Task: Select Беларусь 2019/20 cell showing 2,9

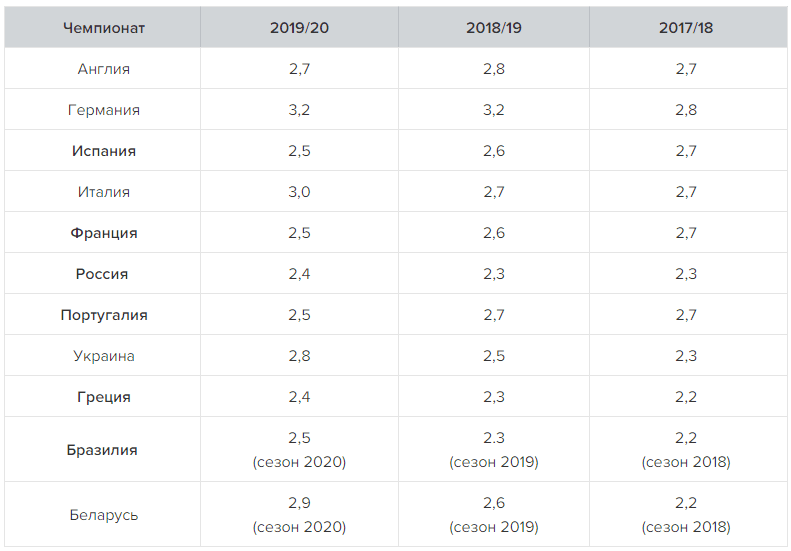Action: (299, 504)
